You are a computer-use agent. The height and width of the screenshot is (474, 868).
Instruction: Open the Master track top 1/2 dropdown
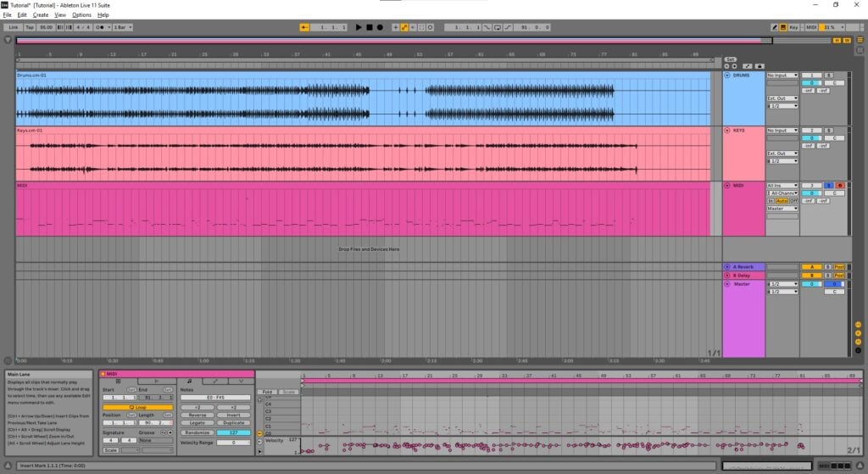coord(782,284)
